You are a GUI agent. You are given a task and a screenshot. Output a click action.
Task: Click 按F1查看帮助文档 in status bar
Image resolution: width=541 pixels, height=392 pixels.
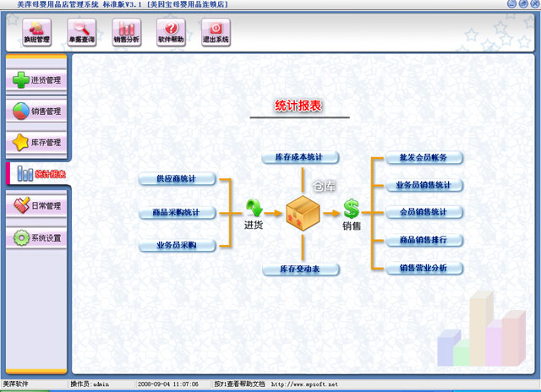pos(239,384)
